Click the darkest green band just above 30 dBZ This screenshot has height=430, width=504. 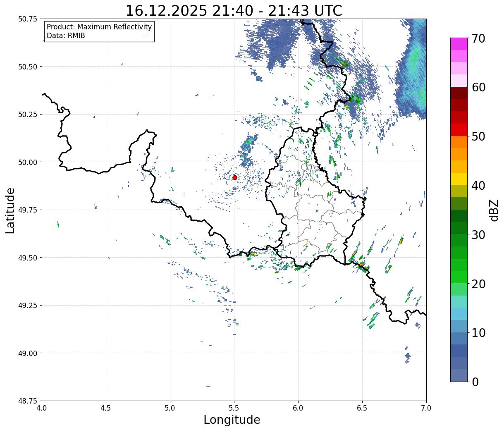[x=459, y=216]
